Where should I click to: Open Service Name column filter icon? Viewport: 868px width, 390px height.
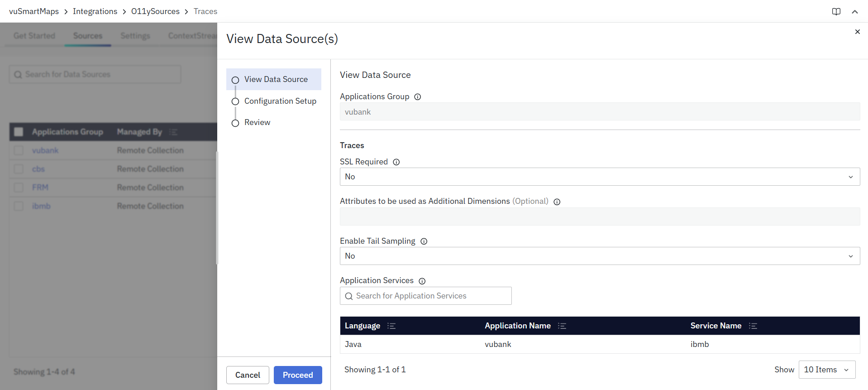coord(753,326)
